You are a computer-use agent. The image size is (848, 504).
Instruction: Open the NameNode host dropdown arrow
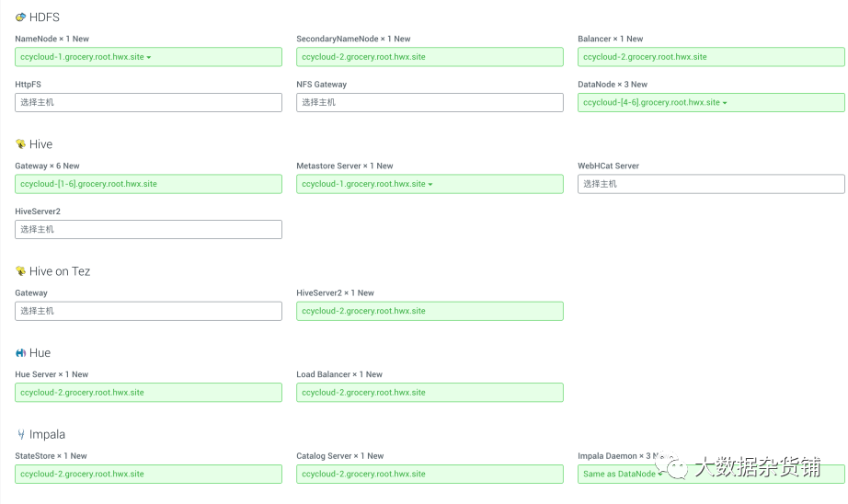tap(149, 57)
